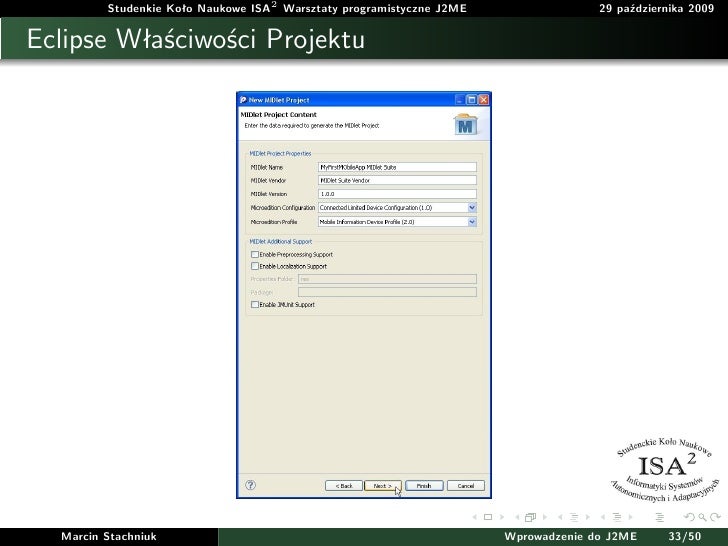The image size is (728, 546).
Task: Click the footer 'Wprowadzenie do J2ME'
Action: pyautogui.click(x=571, y=537)
